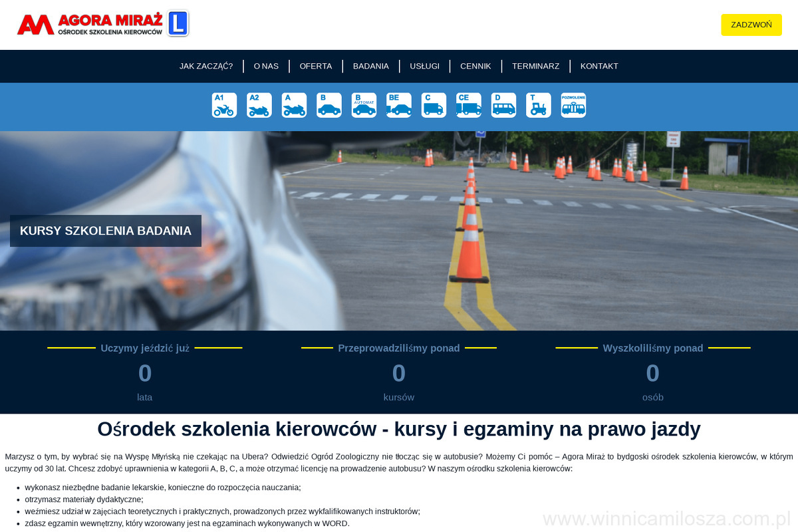
Task: Click the KURSY SZKOLENIA BADANIA banner
Action: coord(106,231)
